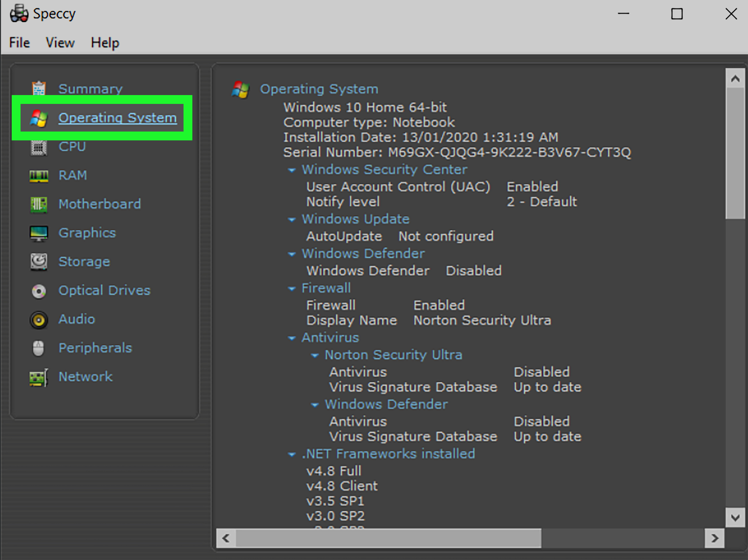Click the Network card icon
Screen dimensions: 748x560
(x=39, y=377)
